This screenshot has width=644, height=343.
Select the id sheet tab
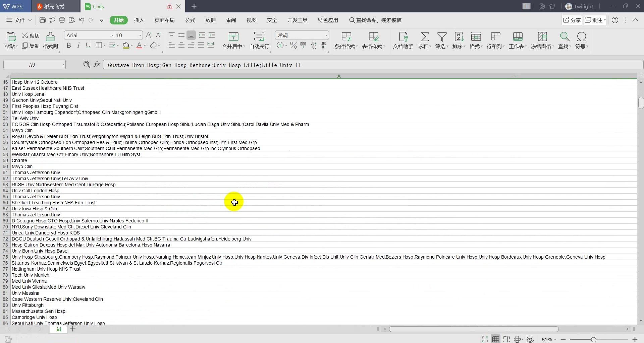pos(59,329)
